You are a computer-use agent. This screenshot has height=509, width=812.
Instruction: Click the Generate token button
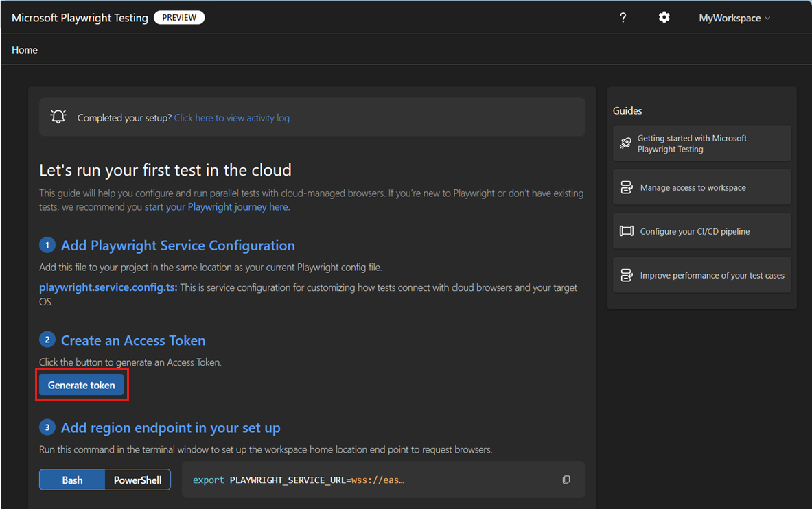point(81,386)
